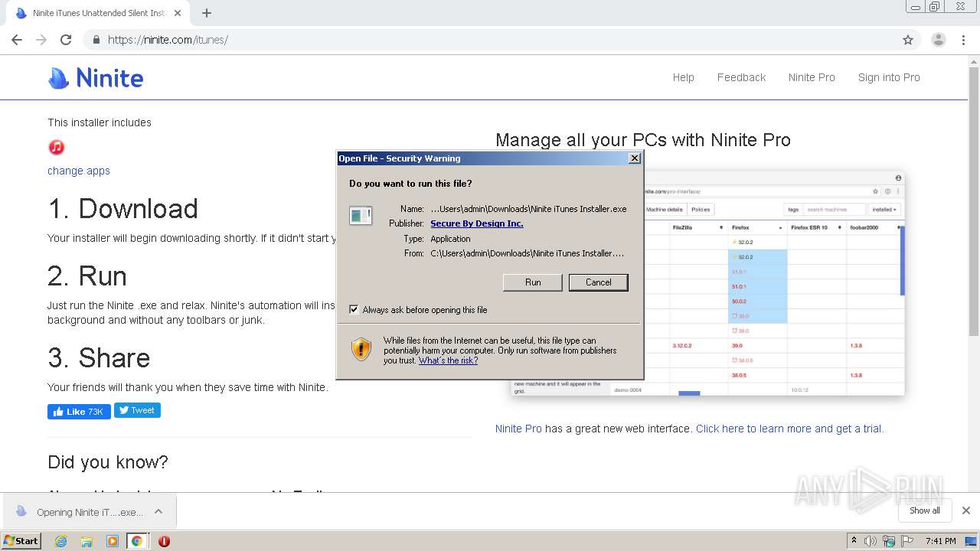The image size is (980, 551).
Task: Click the 1. Download heading
Action: pyautogui.click(x=122, y=209)
